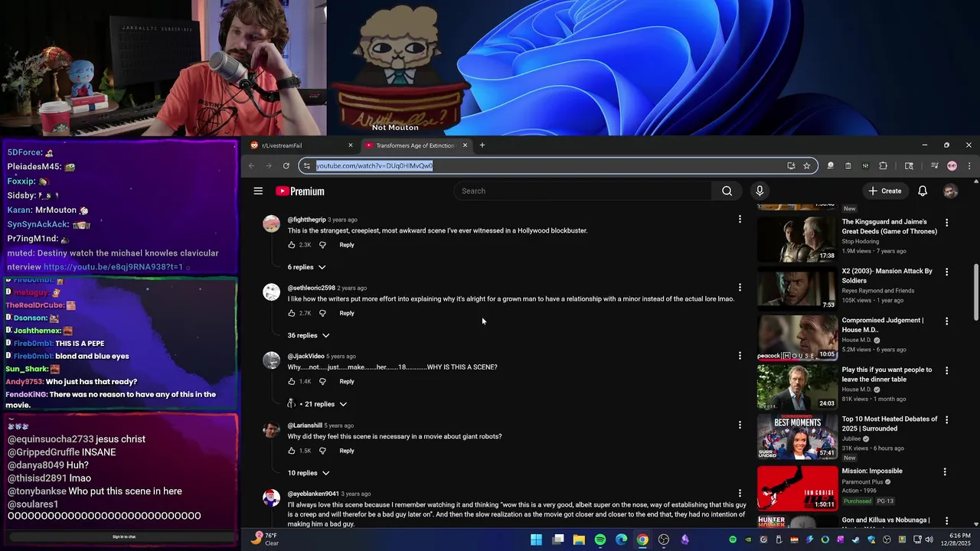This screenshot has height=551, width=980.
Task: Open menu for X2 Mansion Attack video
Action: coord(946,272)
